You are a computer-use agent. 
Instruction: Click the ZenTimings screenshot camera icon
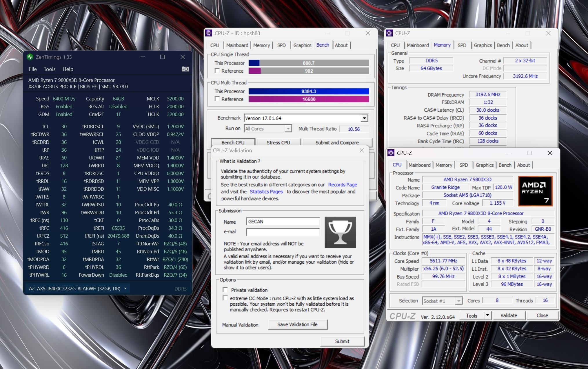185,69
